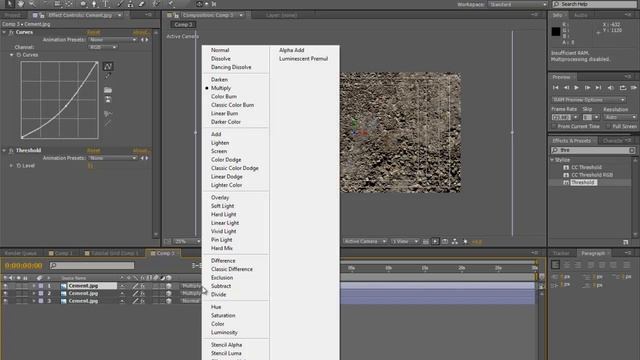Step forward one frame in Preview panel
Viewport: 640px width, 360px height.
587,88
